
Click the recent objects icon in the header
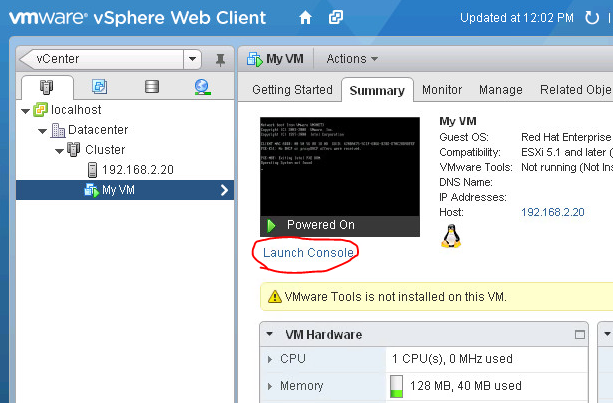pyautogui.click(x=336, y=17)
